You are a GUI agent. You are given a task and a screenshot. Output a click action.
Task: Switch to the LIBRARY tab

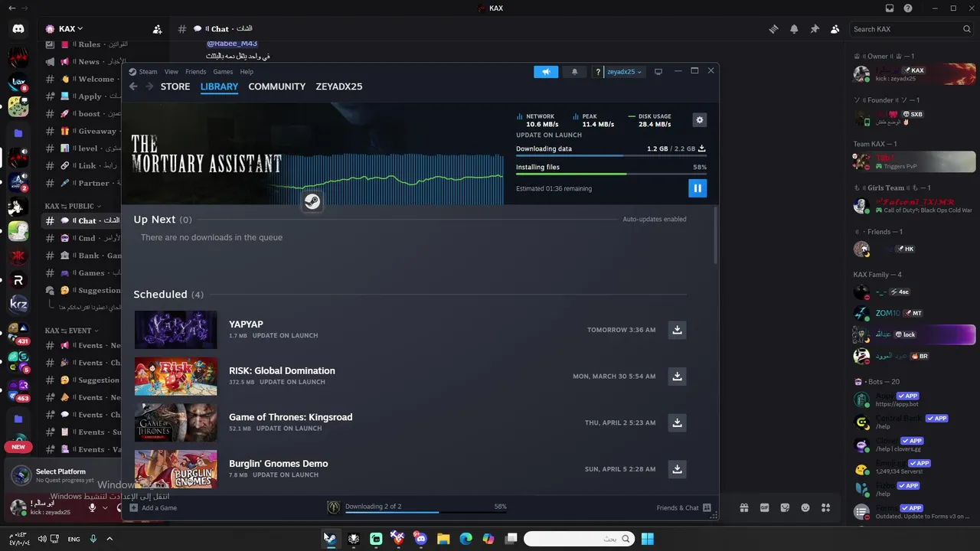pos(219,86)
